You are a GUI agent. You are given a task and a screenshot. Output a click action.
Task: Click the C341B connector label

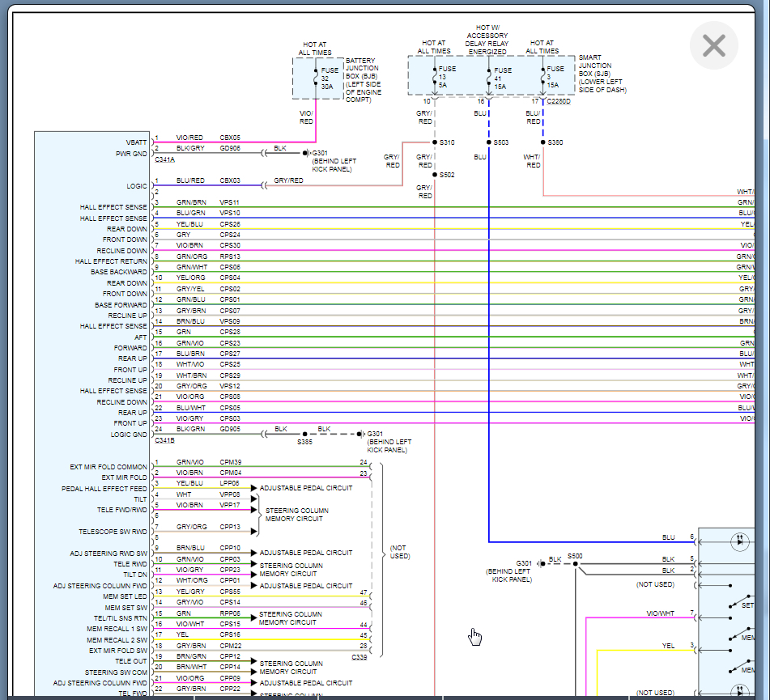(x=164, y=441)
